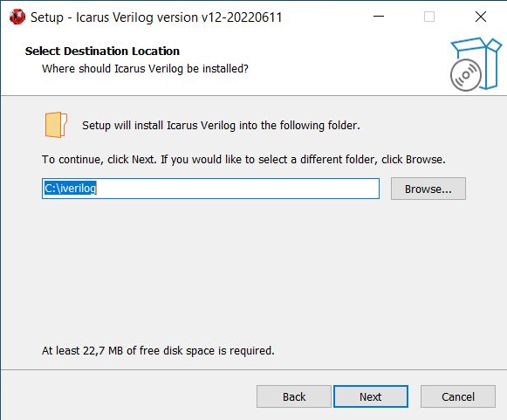Click 'At least 22,7 MB' disk space text

(158, 350)
